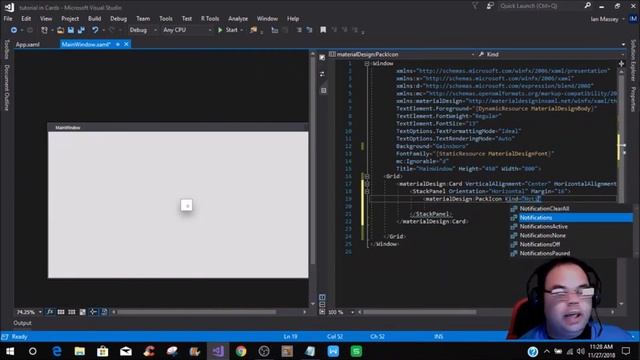
Task: Open the Test menu
Action: tap(187, 19)
